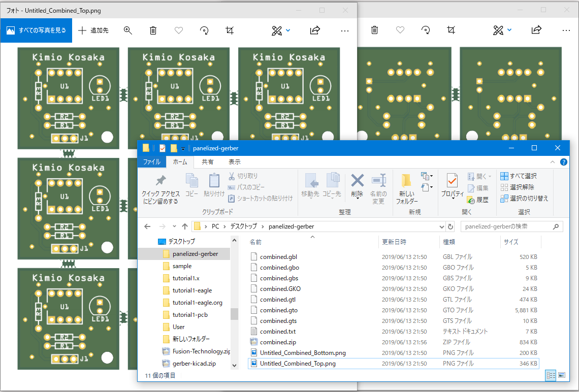
Task: Click 切り取り cut command
Action: [243, 176]
